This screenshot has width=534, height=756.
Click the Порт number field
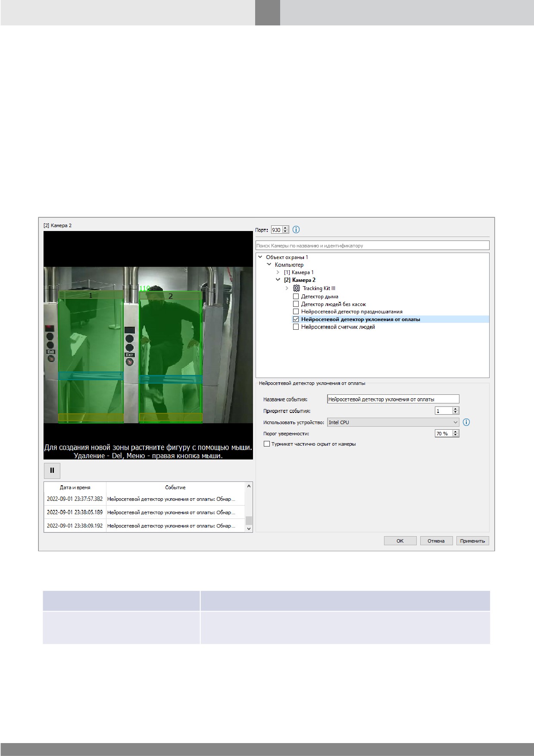pyautogui.click(x=277, y=230)
